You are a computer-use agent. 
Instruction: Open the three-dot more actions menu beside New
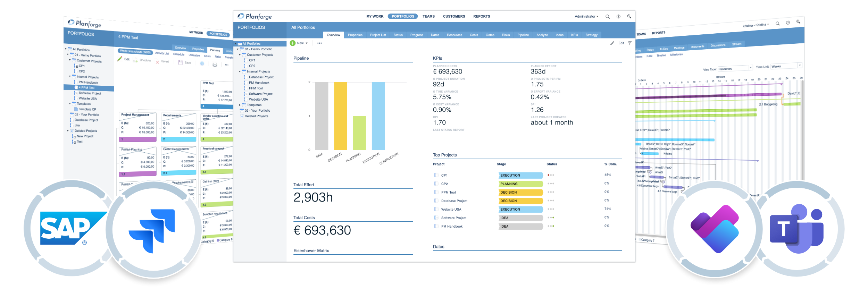point(319,43)
